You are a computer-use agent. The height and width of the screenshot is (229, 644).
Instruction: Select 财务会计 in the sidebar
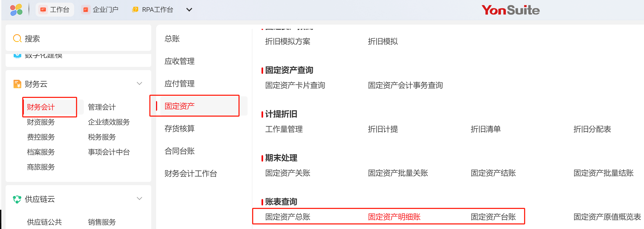coord(41,107)
